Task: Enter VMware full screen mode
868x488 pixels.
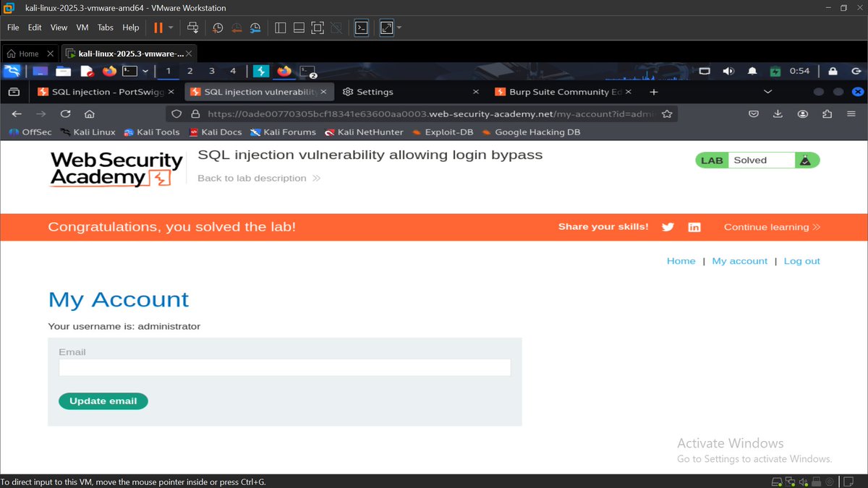Action: tap(317, 27)
